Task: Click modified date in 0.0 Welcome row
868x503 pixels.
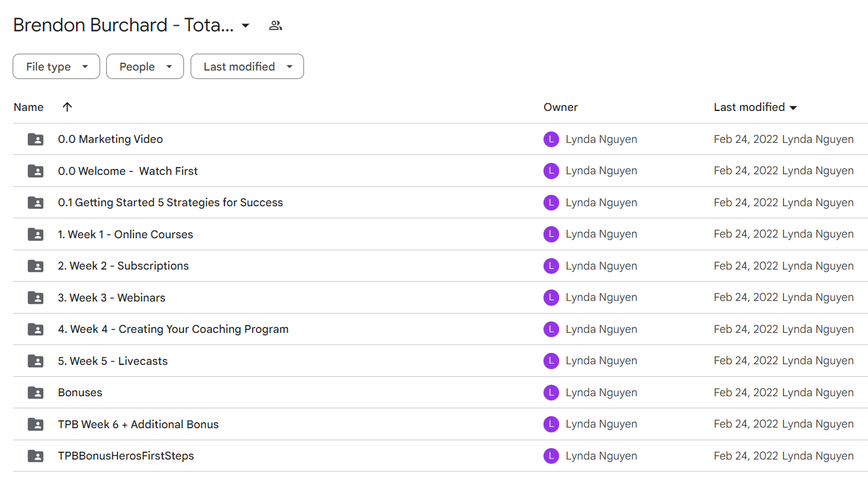Action: tap(746, 171)
